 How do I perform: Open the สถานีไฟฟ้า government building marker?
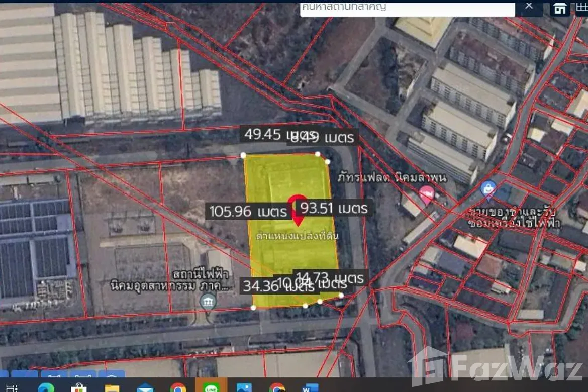[x=208, y=302]
